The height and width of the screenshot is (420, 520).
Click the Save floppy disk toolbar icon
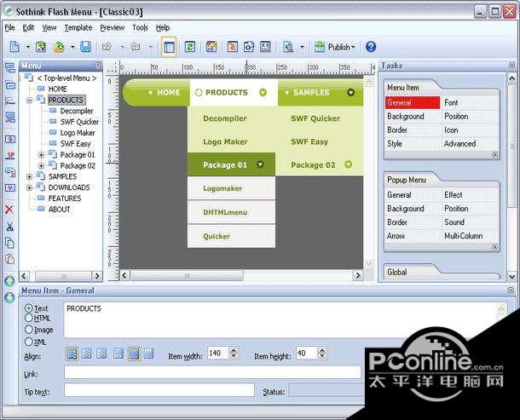click(85, 47)
